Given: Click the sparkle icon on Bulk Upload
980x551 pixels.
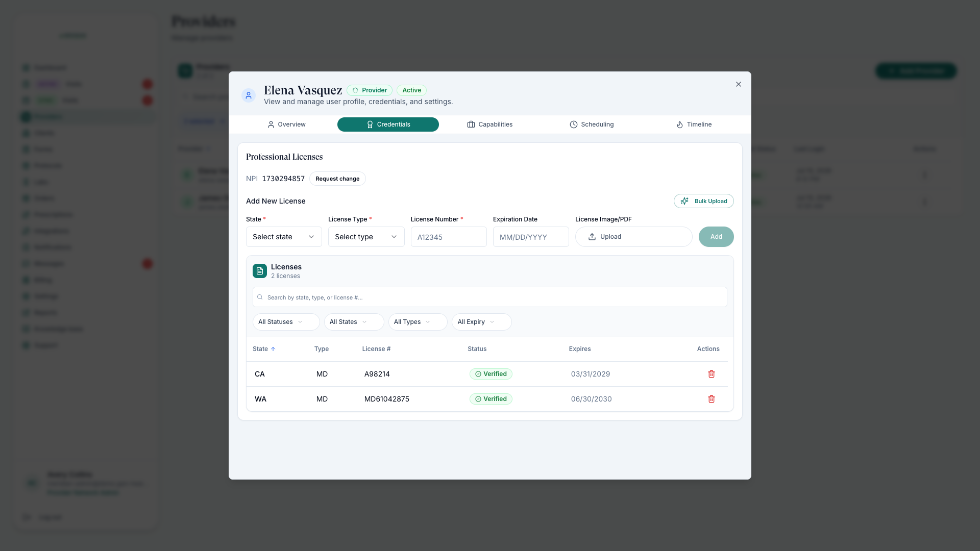Looking at the screenshot, I should (684, 201).
